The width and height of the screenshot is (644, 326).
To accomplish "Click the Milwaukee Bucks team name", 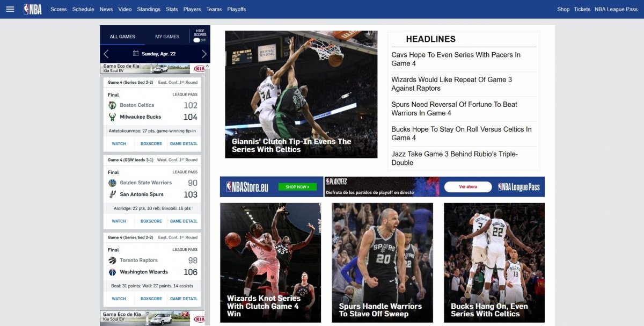I will [x=141, y=117].
